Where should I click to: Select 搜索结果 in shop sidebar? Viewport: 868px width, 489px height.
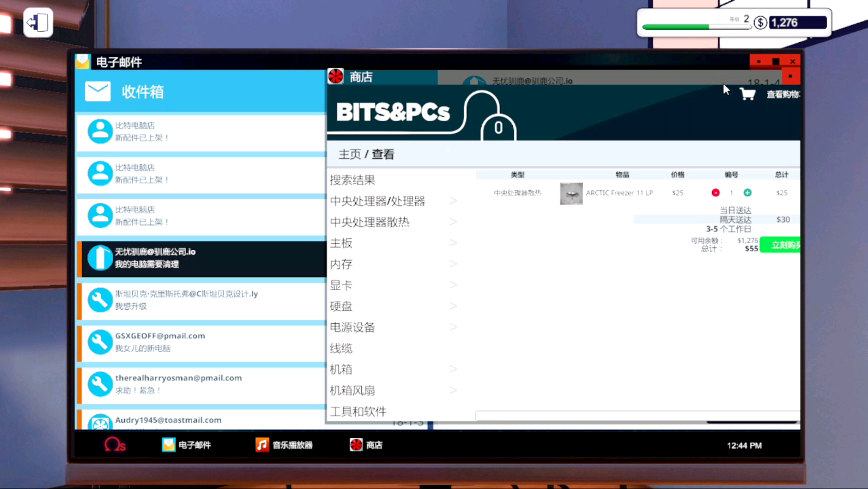click(352, 180)
